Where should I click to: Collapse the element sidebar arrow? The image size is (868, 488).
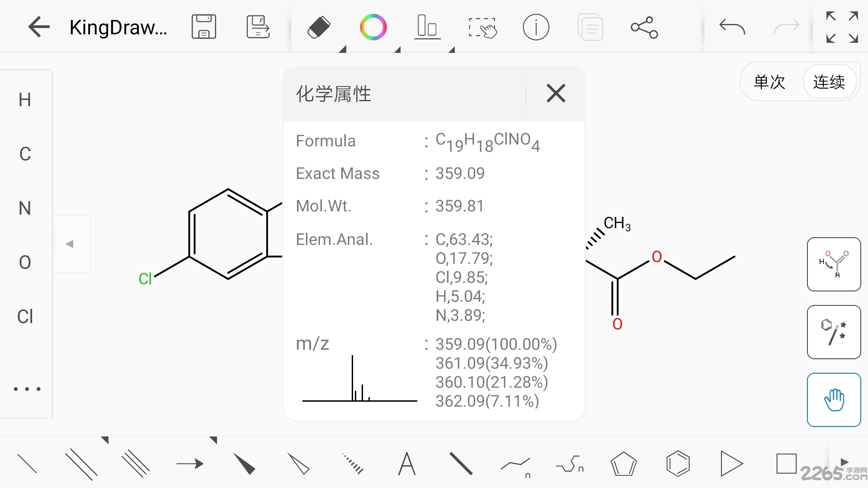(x=70, y=244)
